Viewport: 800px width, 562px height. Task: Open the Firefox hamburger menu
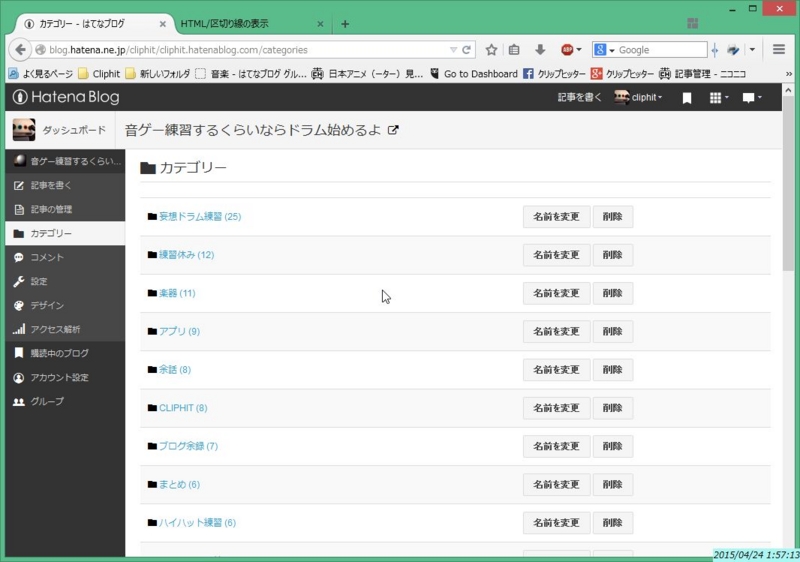click(x=779, y=49)
